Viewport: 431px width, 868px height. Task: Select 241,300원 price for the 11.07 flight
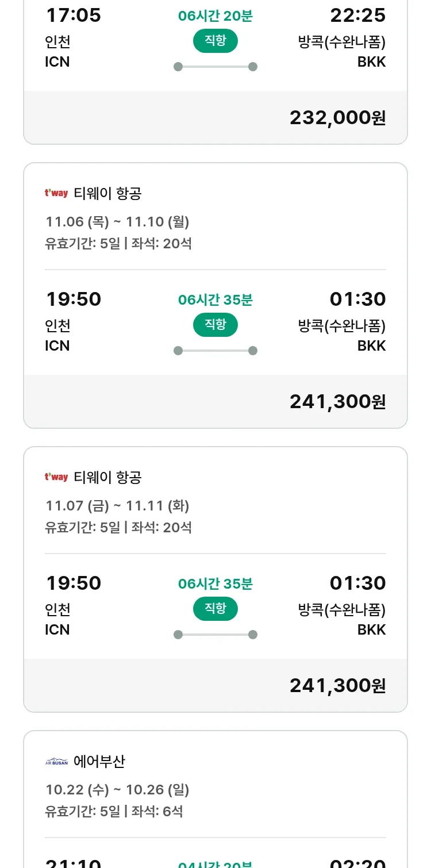click(x=337, y=686)
